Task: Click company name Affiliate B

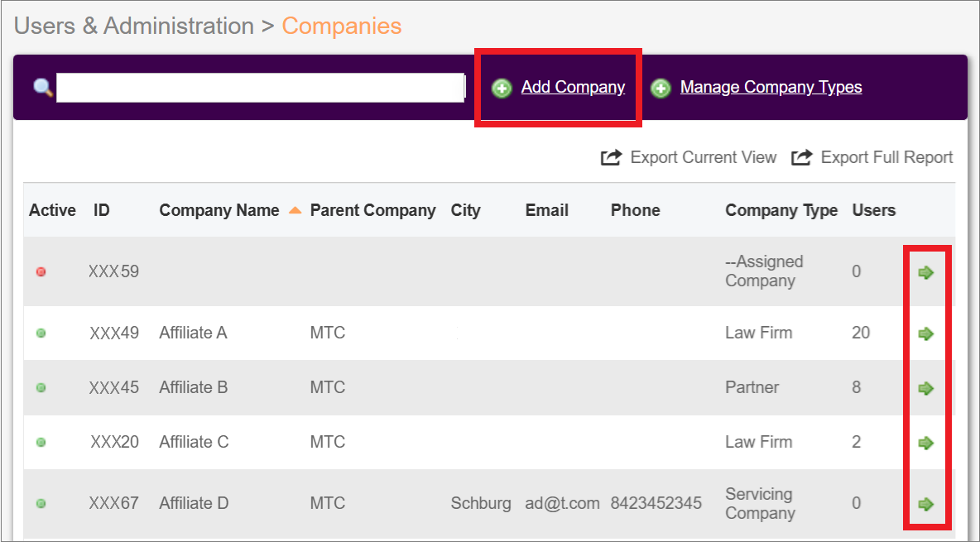Action: point(193,387)
